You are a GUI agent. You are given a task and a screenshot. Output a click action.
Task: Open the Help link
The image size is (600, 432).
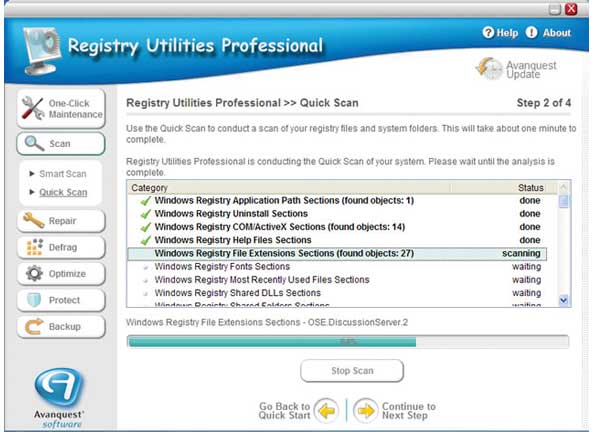point(507,33)
